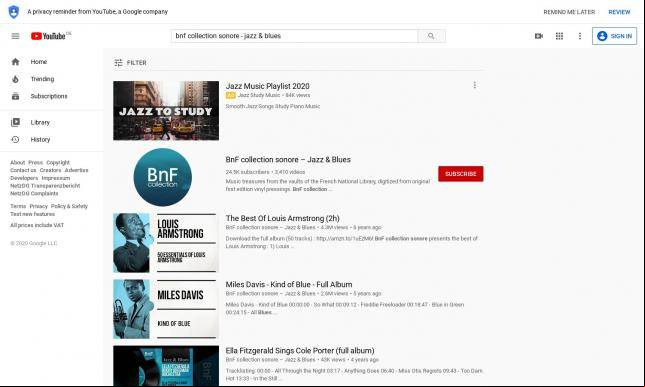645x387 pixels.
Task: Click the Subscriptions icon in sidebar
Action: (15, 96)
